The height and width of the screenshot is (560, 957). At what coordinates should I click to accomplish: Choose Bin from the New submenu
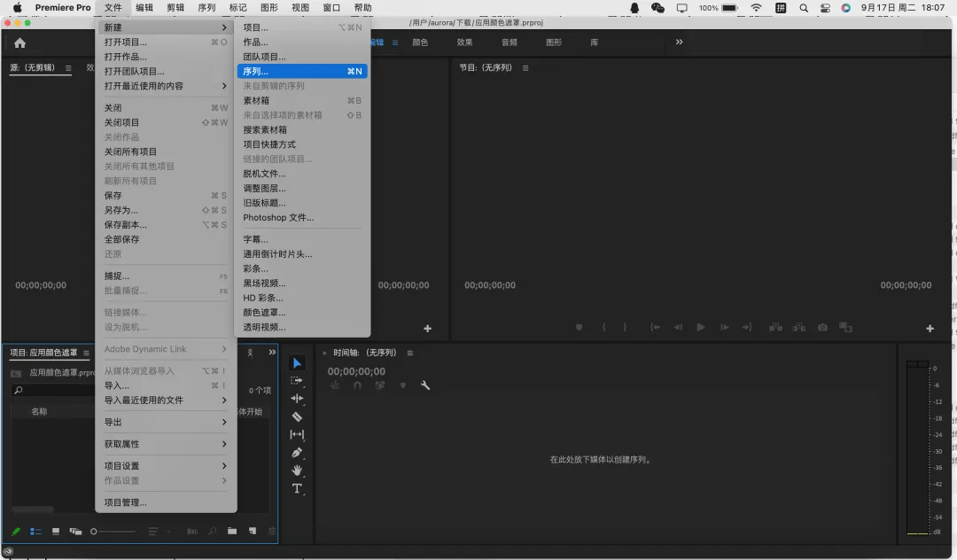[302, 101]
